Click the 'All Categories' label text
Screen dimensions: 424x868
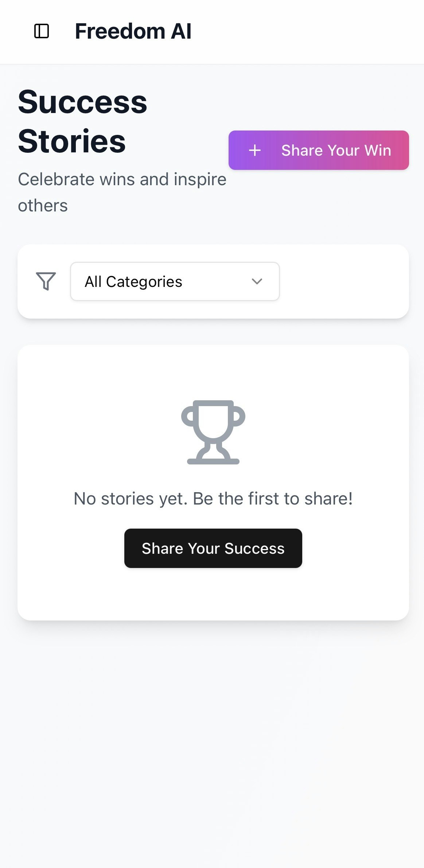click(x=133, y=281)
